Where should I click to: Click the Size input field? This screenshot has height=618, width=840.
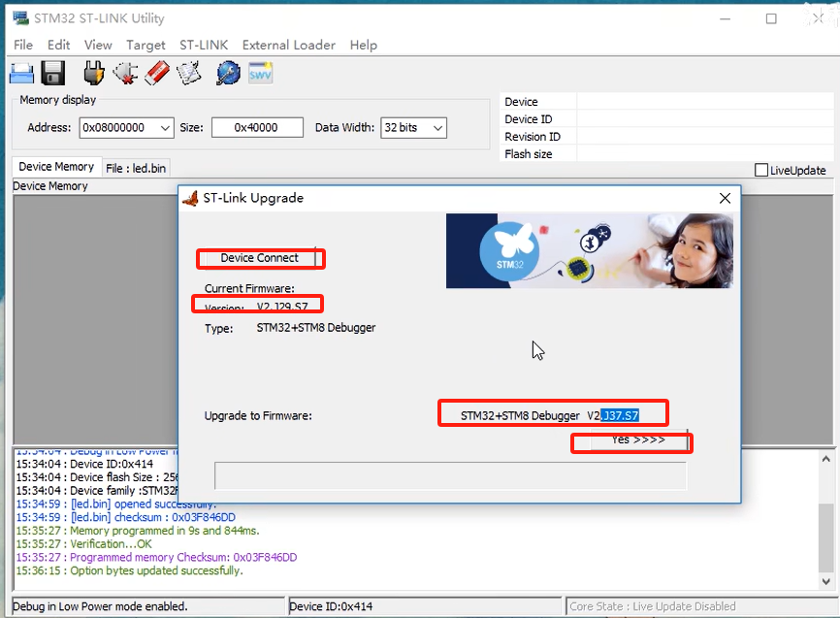click(x=257, y=127)
